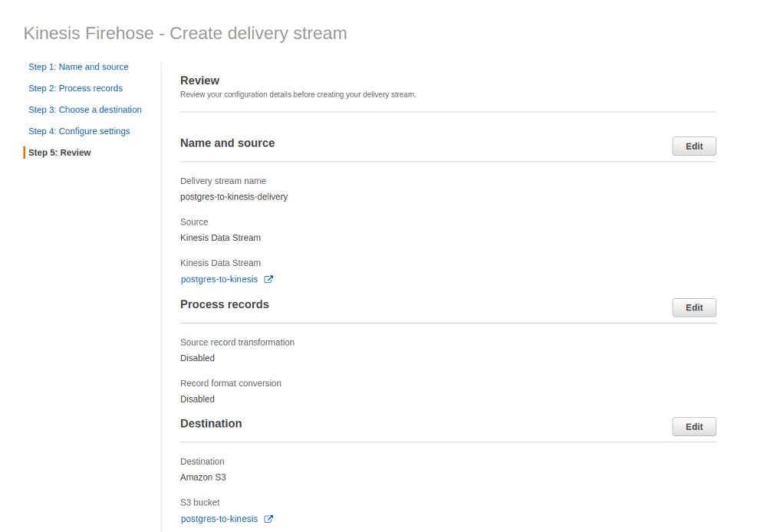Click the Name and source section heading
The height and width of the screenshot is (532, 767).
(228, 143)
